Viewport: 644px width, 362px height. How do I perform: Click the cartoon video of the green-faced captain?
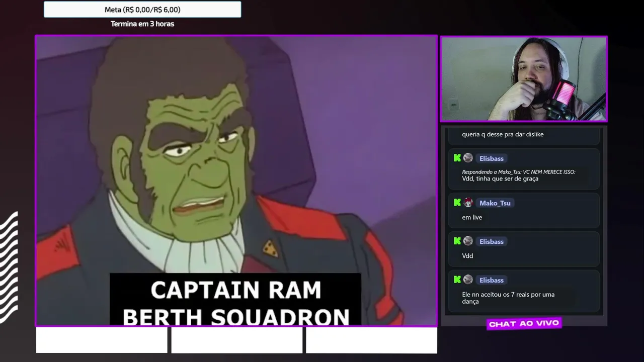(x=236, y=181)
